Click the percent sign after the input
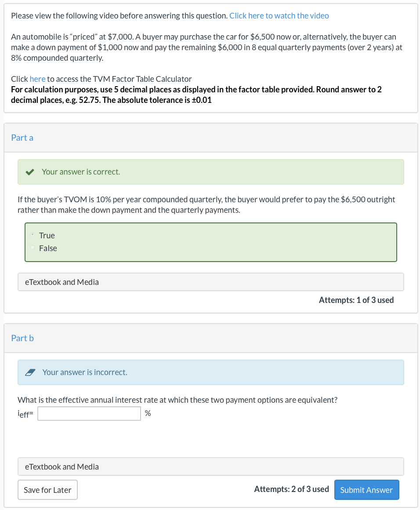The image size is (420, 510). coord(148,413)
